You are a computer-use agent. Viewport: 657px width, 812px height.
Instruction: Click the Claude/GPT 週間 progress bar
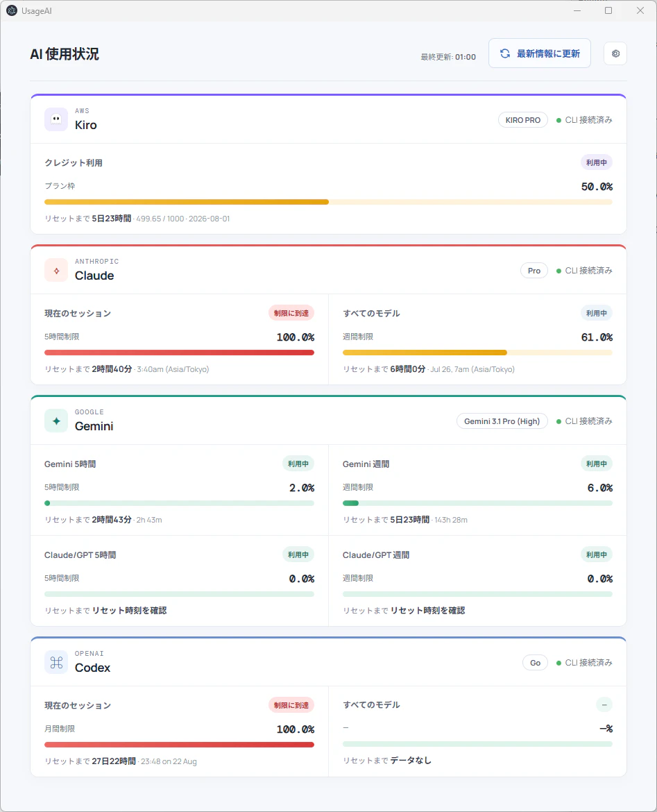(x=477, y=594)
